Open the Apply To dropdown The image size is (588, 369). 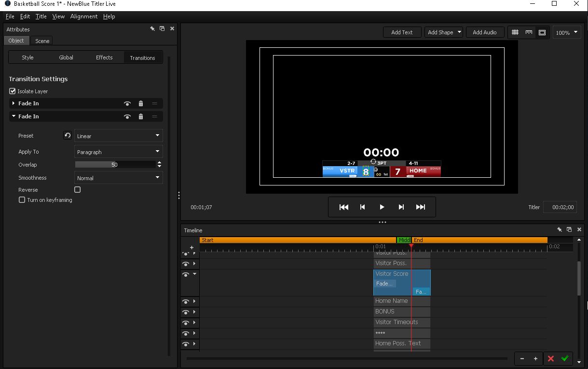tap(119, 152)
